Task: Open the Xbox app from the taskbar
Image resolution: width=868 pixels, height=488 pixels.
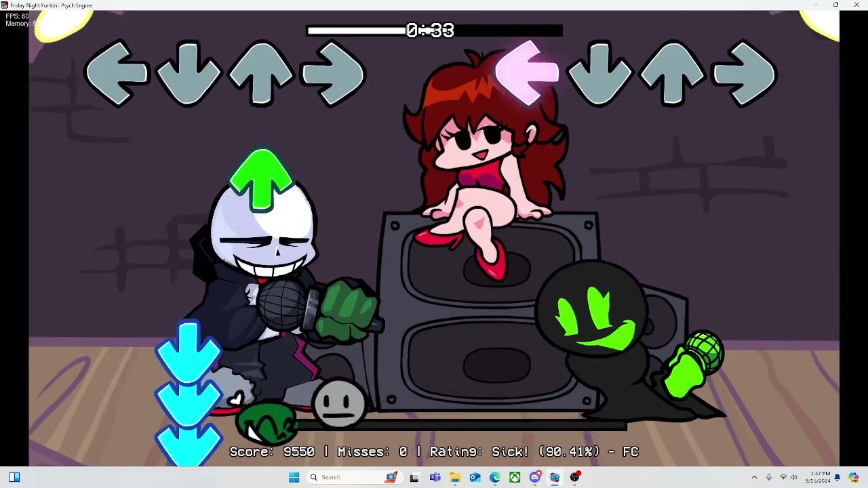Action: (x=515, y=477)
